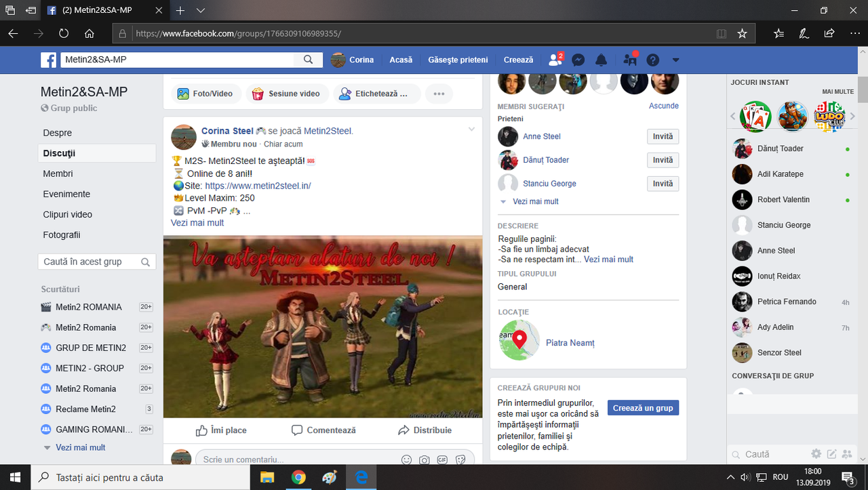Go to browser home page icon
Viewport: 868px width, 490px height.
tap(89, 33)
